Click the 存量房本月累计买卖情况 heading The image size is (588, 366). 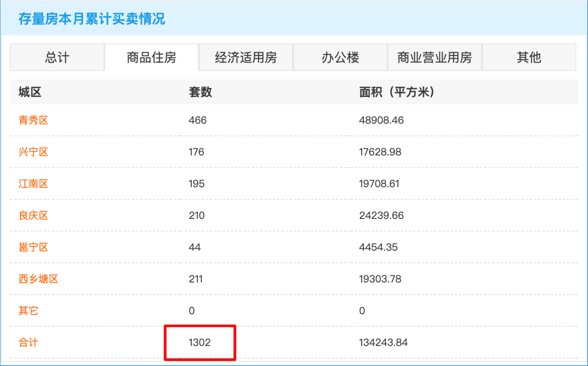click(92, 19)
